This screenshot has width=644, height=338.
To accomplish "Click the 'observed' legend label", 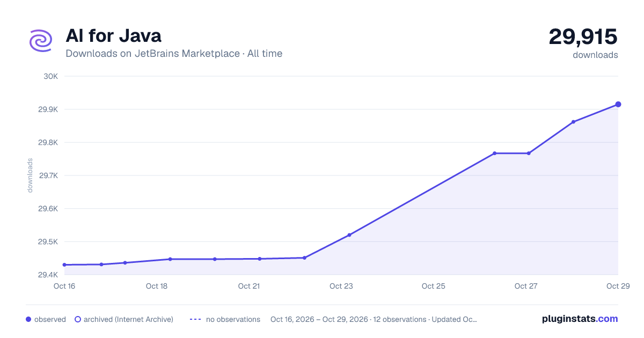I will [x=50, y=319].
